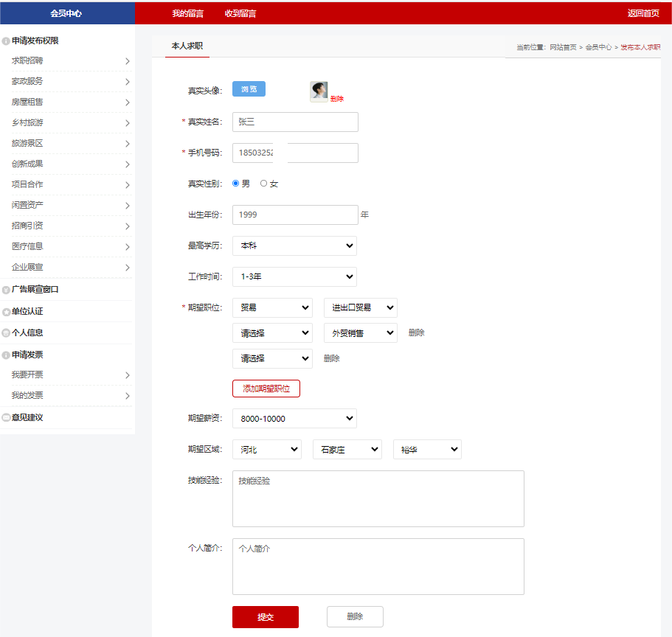This screenshot has height=637, width=672.
Task: Expand the 乡村旅游 sidebar item arrow
Action: coord(128,123)
